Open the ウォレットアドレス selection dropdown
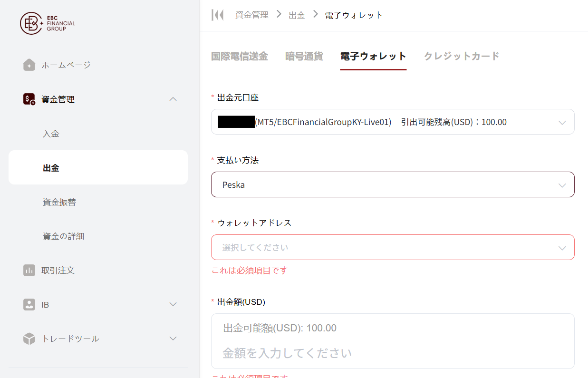 click(x=393, y=247)
